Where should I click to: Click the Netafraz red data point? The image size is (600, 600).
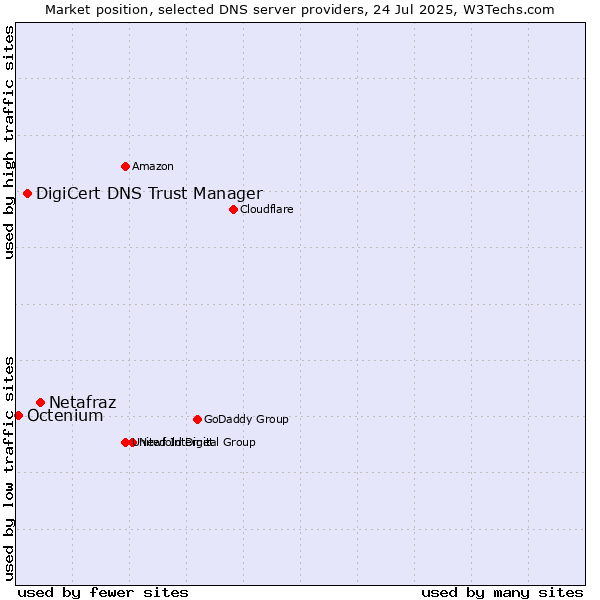pos(41,403)
